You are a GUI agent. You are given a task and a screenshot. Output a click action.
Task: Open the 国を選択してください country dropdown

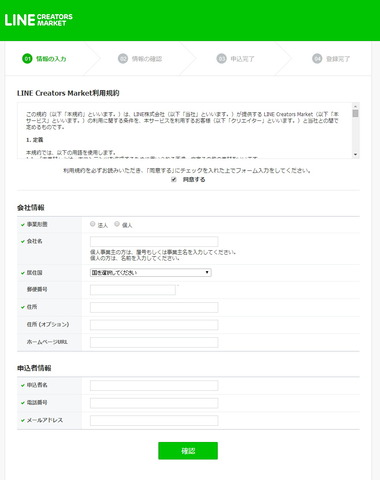tap(151, 273)
